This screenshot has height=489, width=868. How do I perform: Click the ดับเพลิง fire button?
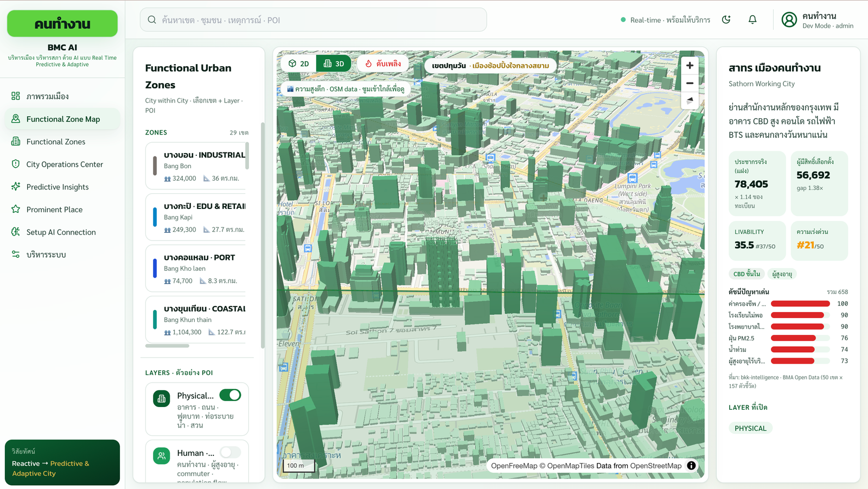(383, 63)
